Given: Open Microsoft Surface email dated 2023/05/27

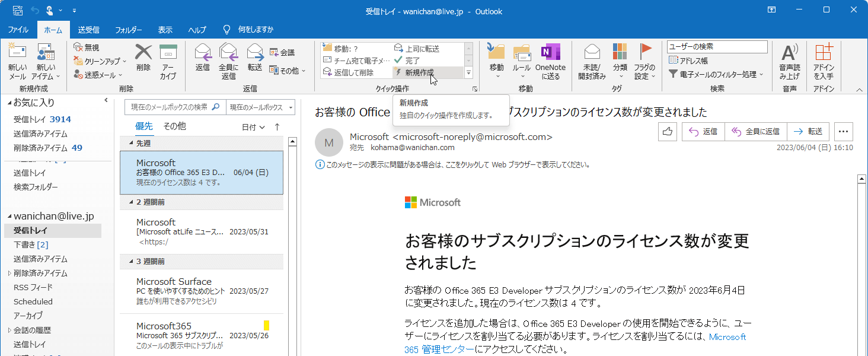Looking at the screenshot, I should click(202, 291).
